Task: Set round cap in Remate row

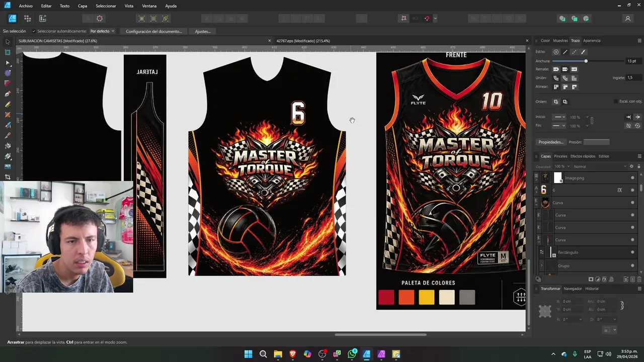Action: (556, 69)
